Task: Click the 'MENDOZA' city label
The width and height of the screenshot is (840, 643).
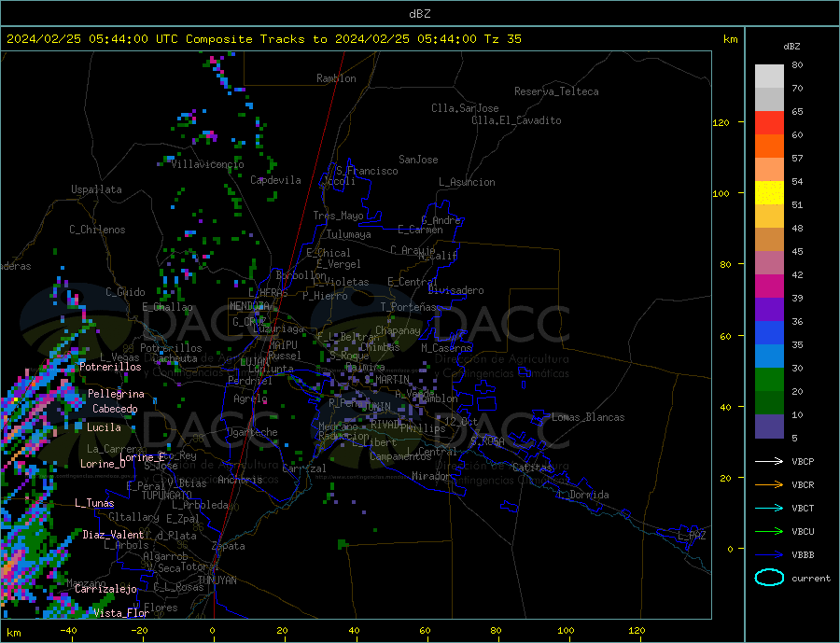Action: tap(249, 306)
